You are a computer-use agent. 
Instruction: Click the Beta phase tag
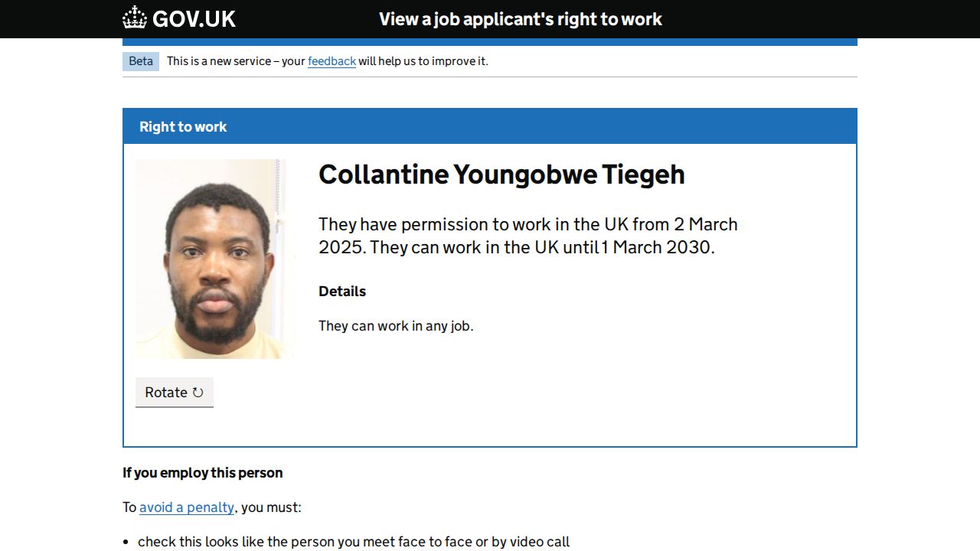point(141,61)
